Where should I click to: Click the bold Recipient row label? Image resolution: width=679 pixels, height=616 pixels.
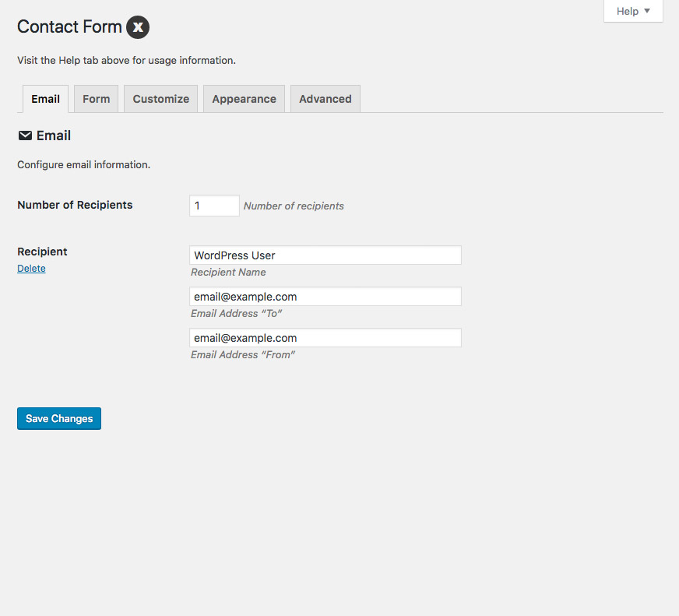pyautogui.click(x=42, y=252)
